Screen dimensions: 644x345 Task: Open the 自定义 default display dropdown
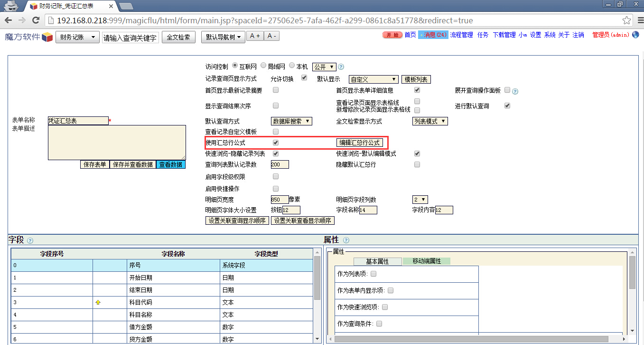(373, 79)
